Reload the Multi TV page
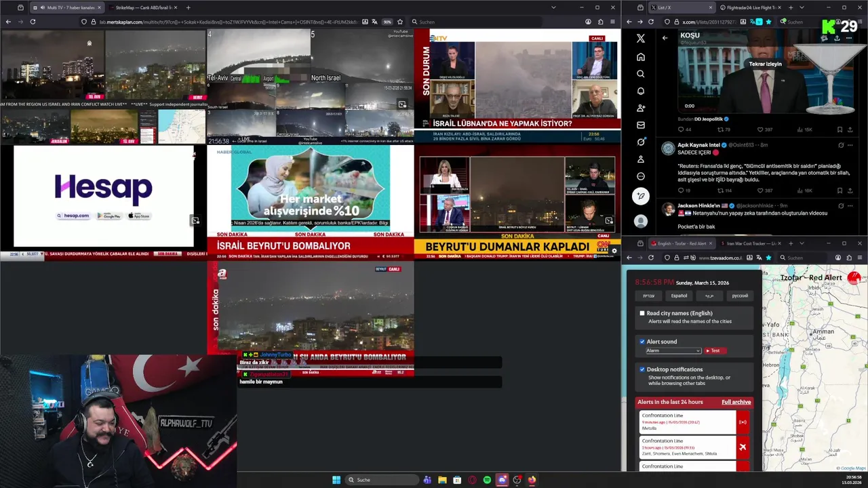The width and height of the screenshot is (868, 488). [x=33, y=22]
